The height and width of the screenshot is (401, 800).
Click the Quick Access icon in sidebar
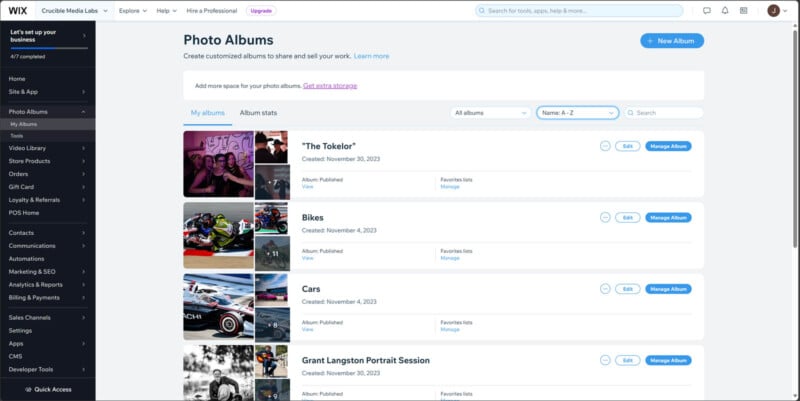(x=27, y=389)
